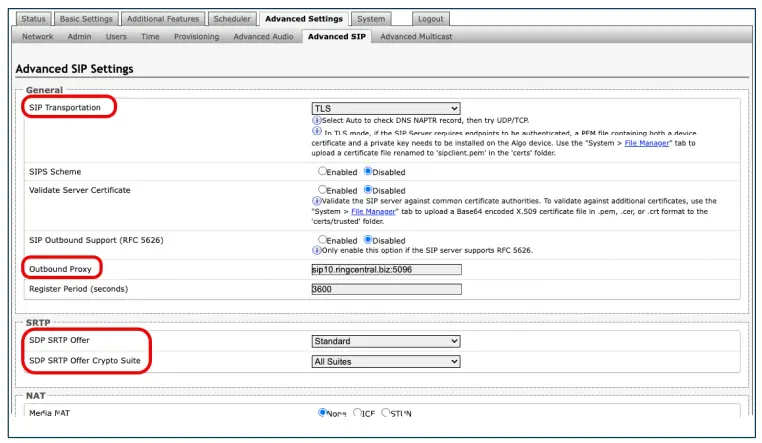
Task: Open the Status tab
Action: click(x=34, y=19)
